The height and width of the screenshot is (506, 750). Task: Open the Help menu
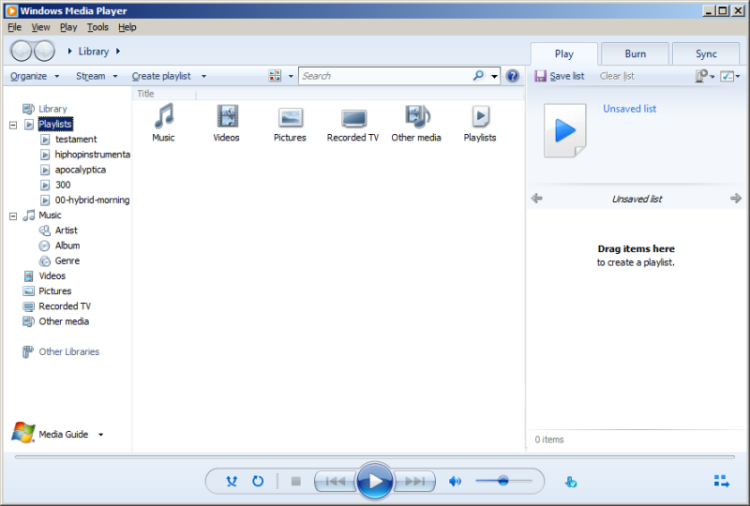click(x=127, y=27)
